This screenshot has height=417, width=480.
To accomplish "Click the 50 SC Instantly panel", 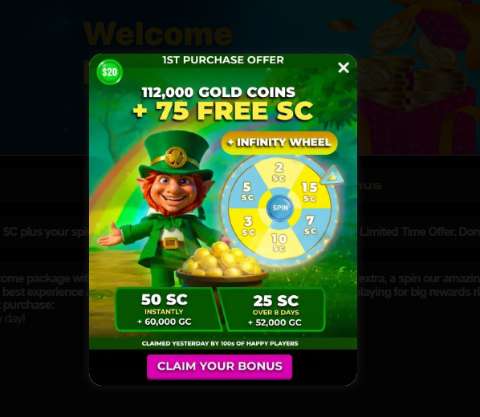I will click(x=164, y=310).
